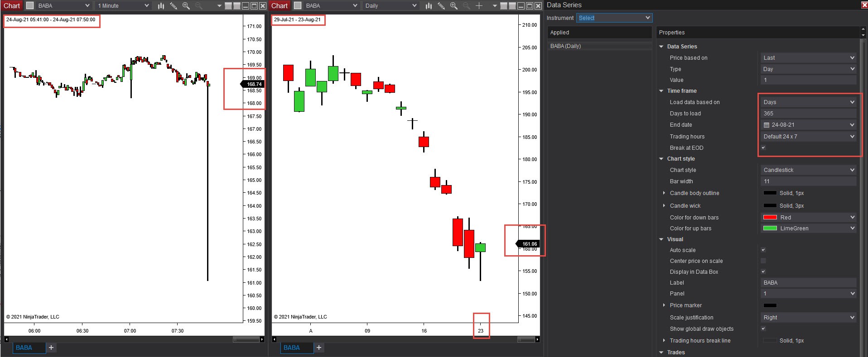Expand Candle wick property
Viewport: 868px width, 357px height.
pyautogui.click(x=664, y=206)
